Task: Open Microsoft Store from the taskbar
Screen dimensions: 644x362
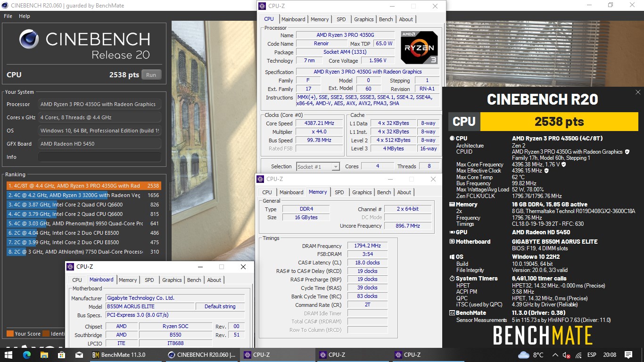Action: click(x=62, y=354)
